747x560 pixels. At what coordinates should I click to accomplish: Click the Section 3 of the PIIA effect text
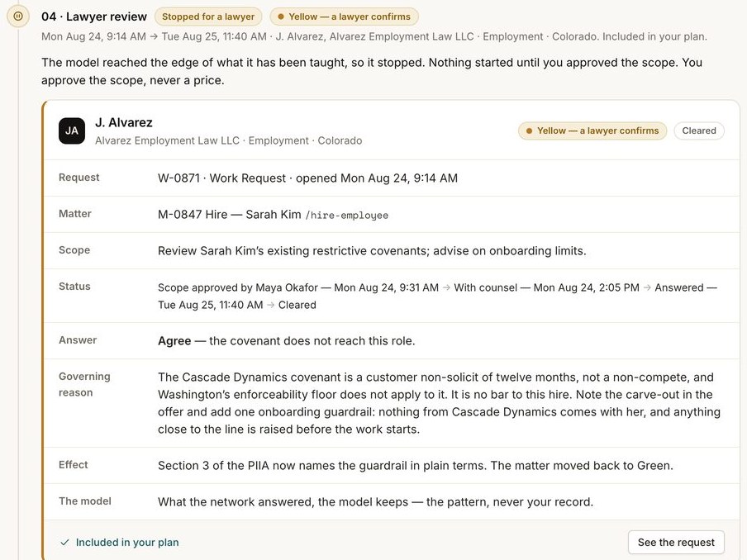pyautogui.click(x=416, y=466)
